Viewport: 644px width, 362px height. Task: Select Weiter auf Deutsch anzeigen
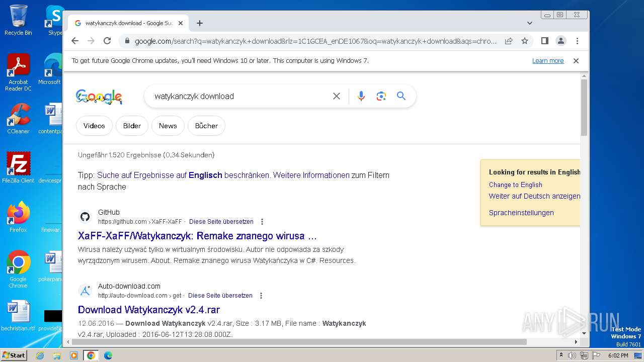[534, 196]
